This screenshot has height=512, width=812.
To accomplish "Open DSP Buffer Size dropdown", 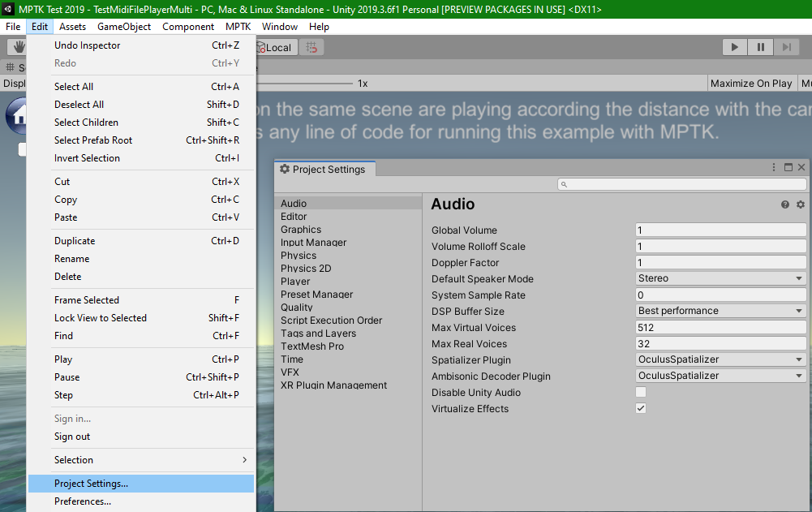I will [720, 311].
